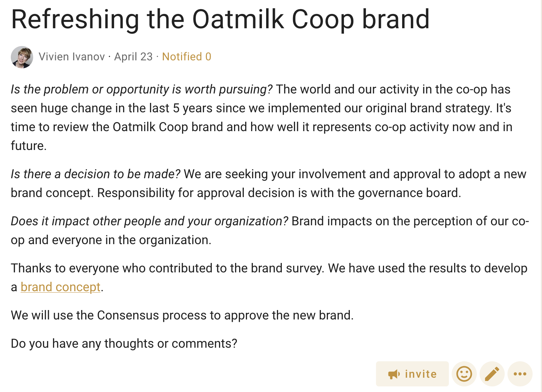Click the right-edge vertical scrollbar
The image size is (542, 392).
click(x=541, y=196)
